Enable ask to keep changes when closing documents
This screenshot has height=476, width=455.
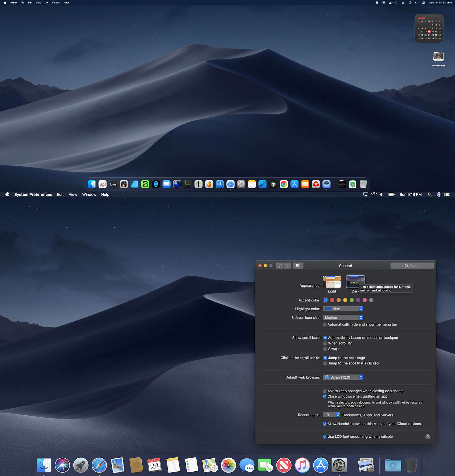coord(325,391)
